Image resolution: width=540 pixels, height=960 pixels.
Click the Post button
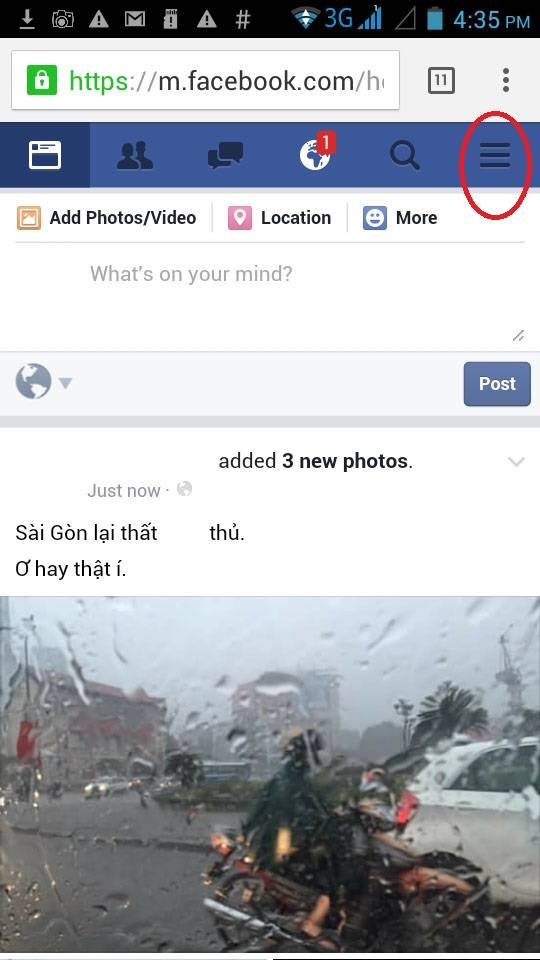point(497,384)
